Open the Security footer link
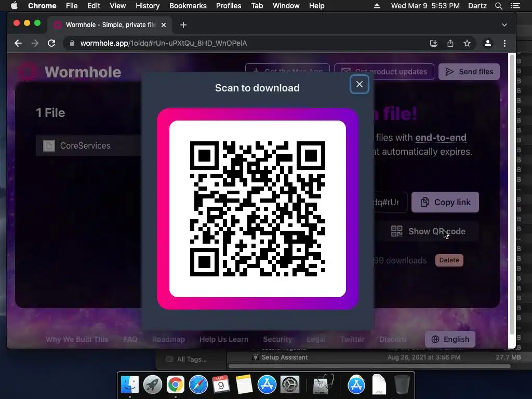This screenshot has width=532, height=399. [x=277, y=339]
